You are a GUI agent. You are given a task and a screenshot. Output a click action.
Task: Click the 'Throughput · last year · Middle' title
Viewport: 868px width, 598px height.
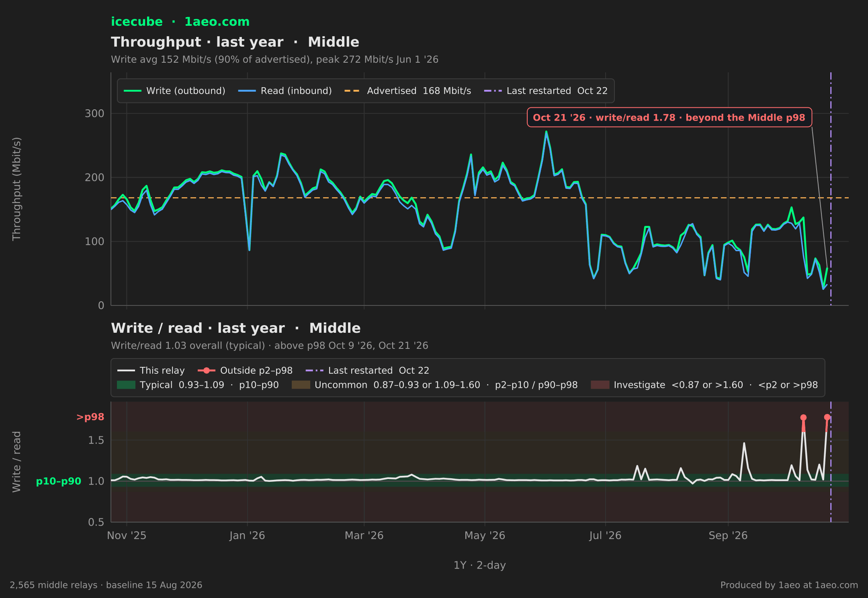[x=235, y=42]
